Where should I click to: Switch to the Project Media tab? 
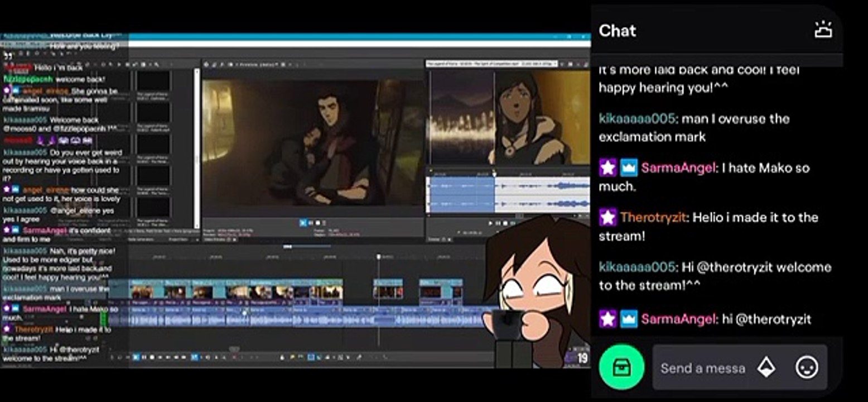coord(178,240)
